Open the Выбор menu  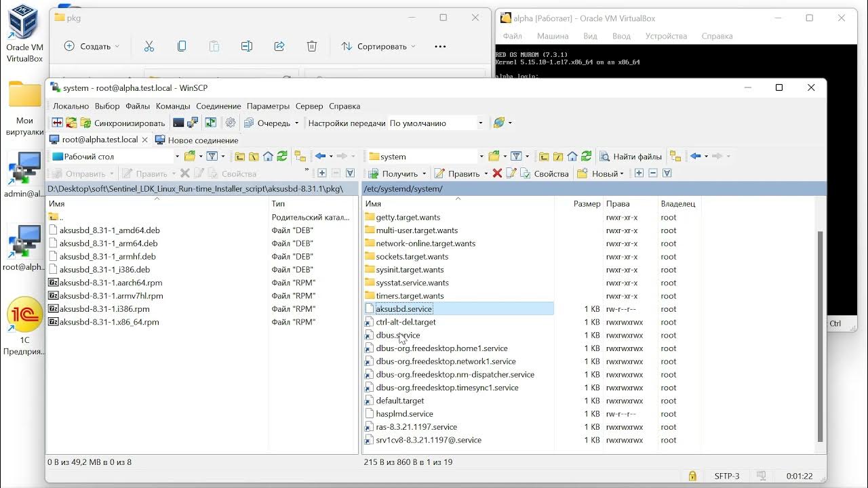(107, 106)
